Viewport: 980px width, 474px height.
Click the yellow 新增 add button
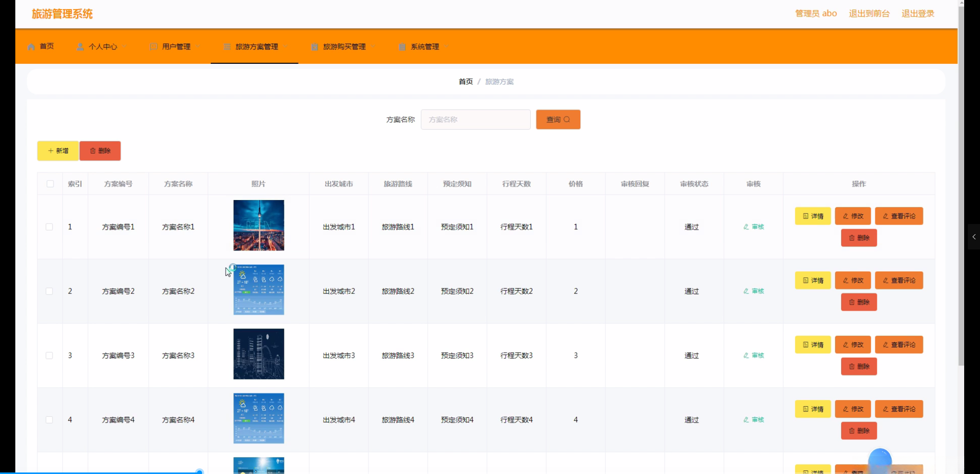58,151
